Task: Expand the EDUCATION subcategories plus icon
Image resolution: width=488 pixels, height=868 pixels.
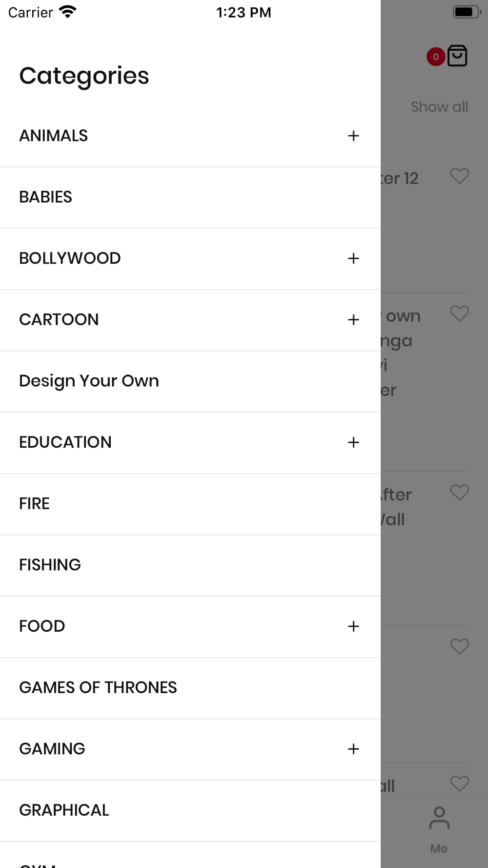Action: (x=353, y=442)
